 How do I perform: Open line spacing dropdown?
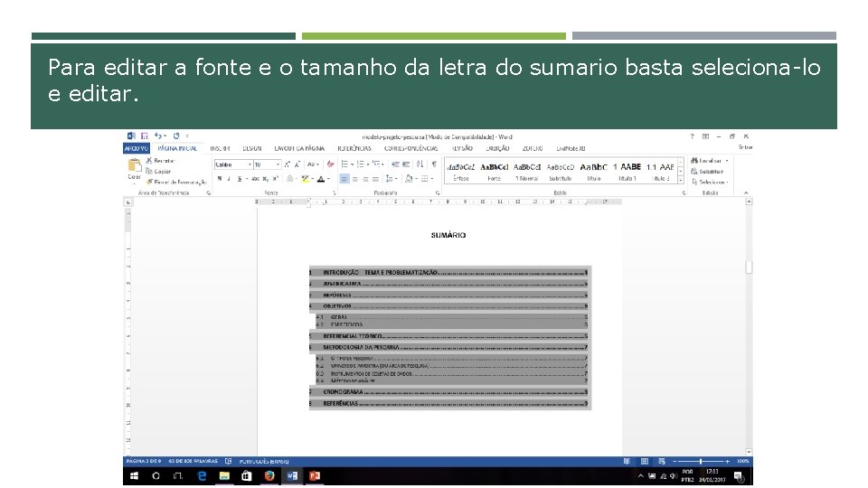click(391, 179)
